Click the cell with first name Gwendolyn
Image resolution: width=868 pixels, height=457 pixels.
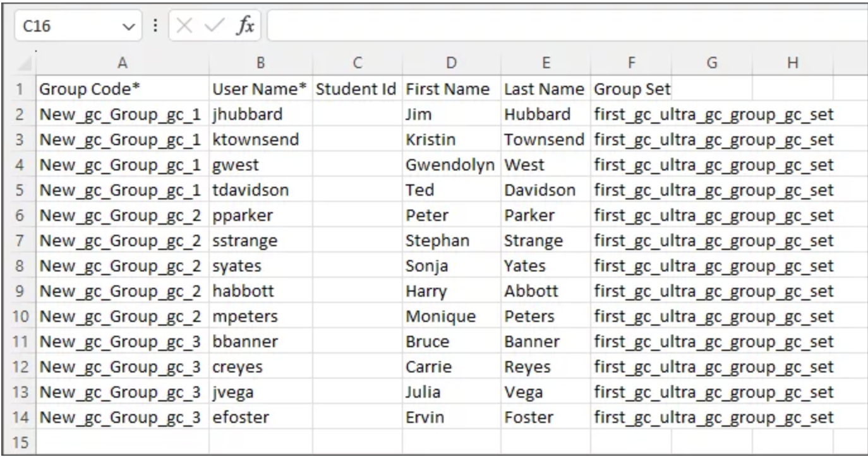click(x=449, y=165)
